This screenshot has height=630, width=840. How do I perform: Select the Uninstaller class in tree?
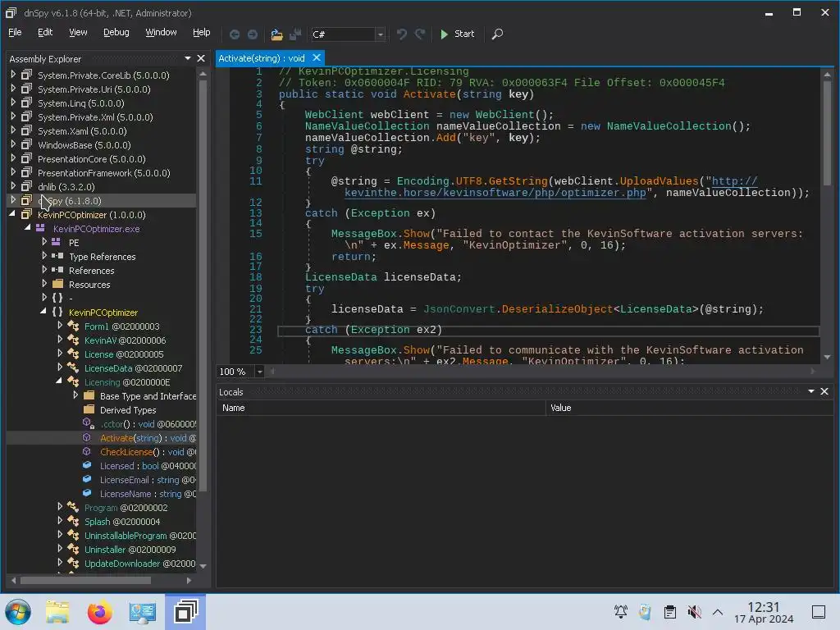(130, 550)
